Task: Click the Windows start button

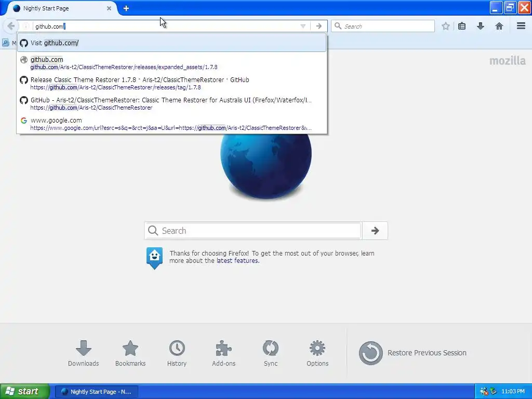Action: (24, 391)
